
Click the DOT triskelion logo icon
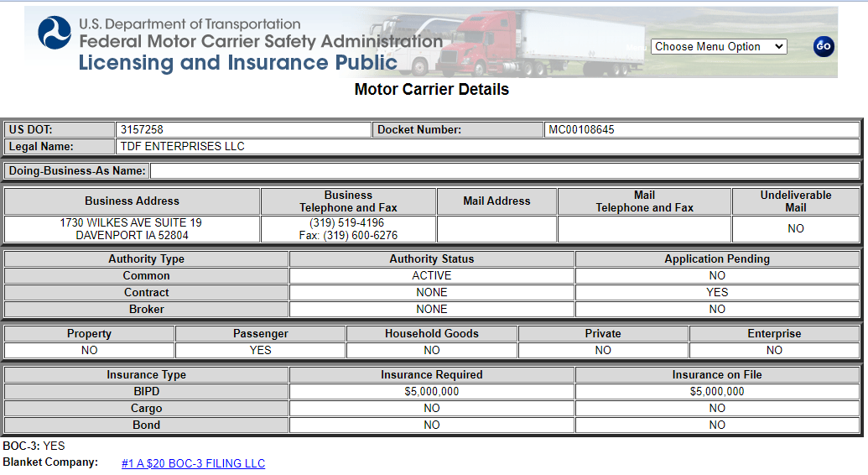(x=55, y=33)
